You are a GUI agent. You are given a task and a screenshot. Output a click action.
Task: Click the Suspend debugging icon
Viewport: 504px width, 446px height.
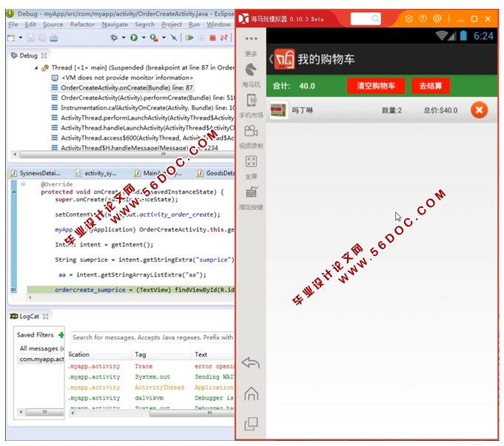pos(201,38)
